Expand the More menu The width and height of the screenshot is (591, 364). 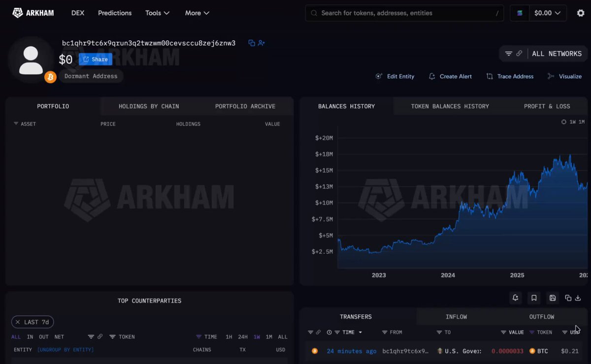pos(197,13)
